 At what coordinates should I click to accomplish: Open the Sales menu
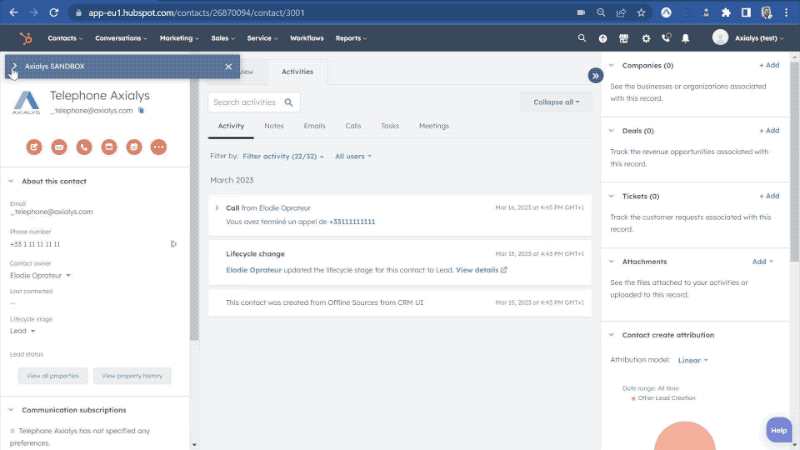click(x=223, y=38)
